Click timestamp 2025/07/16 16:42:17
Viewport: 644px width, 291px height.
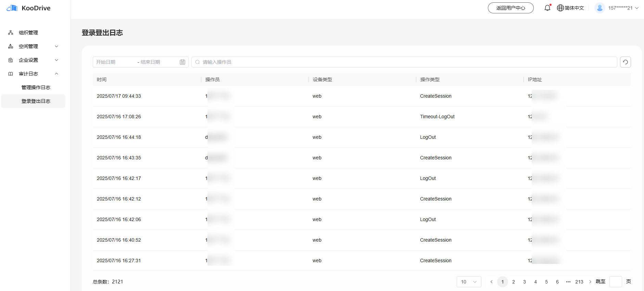[x=119, y=178]
